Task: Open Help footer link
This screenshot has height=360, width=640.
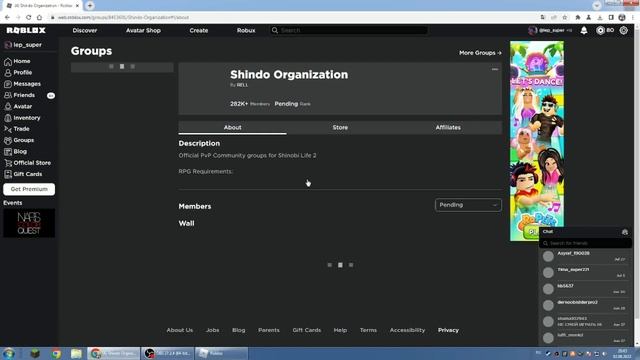Action: tap(340, 330)
